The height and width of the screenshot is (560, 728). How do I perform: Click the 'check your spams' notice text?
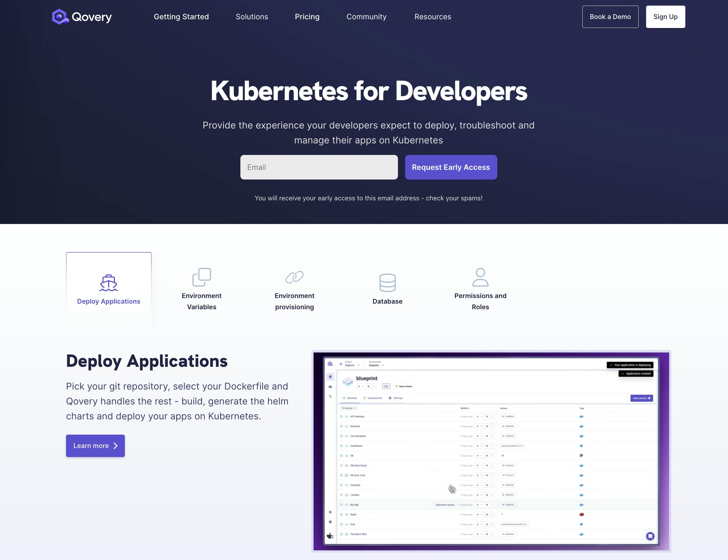click(369, 198)
